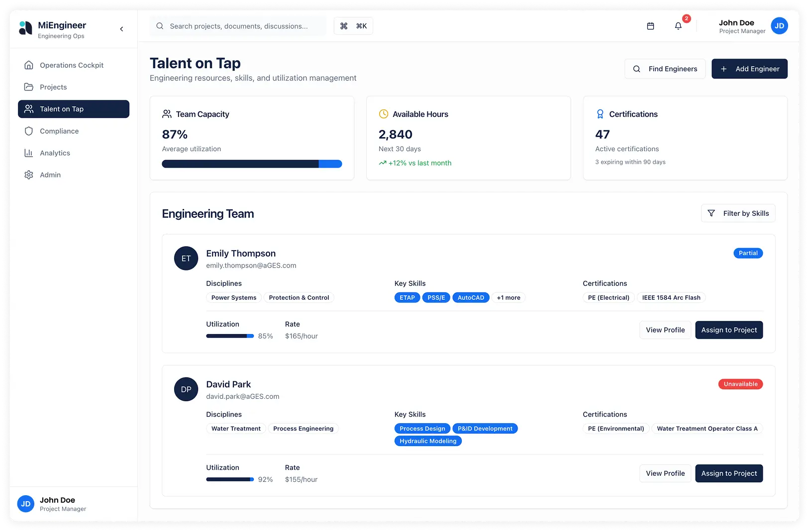809x532 pixels.
Task: Click the Add Engineer button
Action: pos(749,69)
